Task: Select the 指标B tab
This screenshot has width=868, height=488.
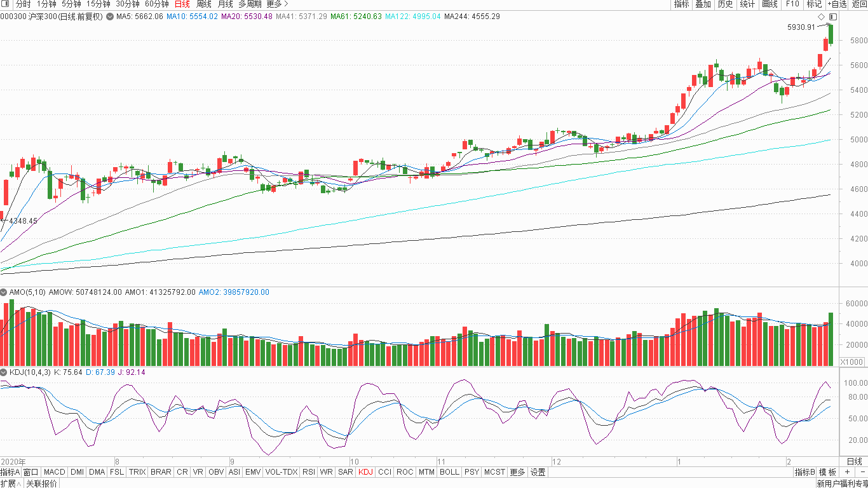Action: (x=804, y=472)
